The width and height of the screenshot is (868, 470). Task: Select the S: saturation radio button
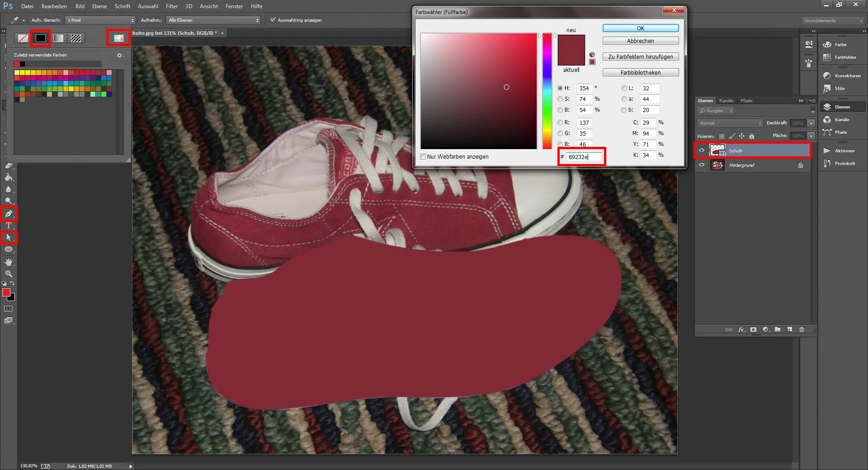click(x=560, y=99)
